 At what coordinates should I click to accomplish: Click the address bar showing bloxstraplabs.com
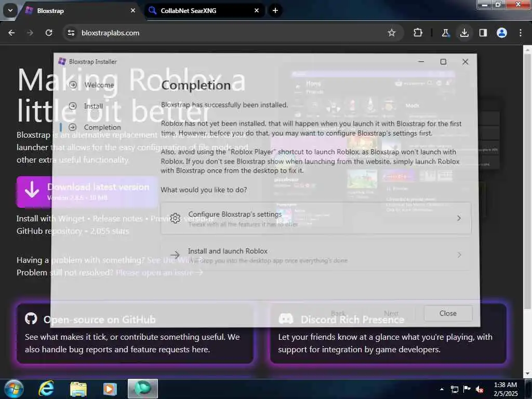pos(233,33)
